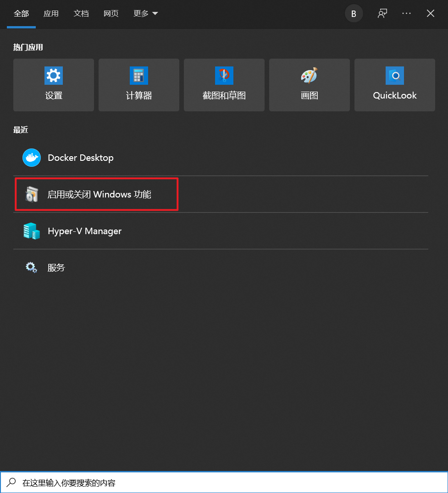The image size is (448, 493).
Task: Open Hyper-V Manager from recent list
Action: click(x=221, y=231)
